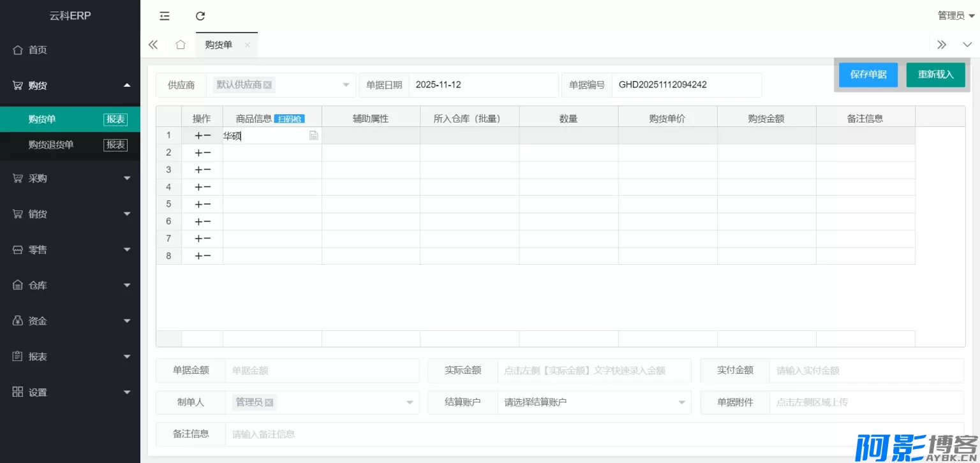The width and height of the screenshot is (980, 463).
Task: Click the 单据日期 date field
Action: point(482,85)
